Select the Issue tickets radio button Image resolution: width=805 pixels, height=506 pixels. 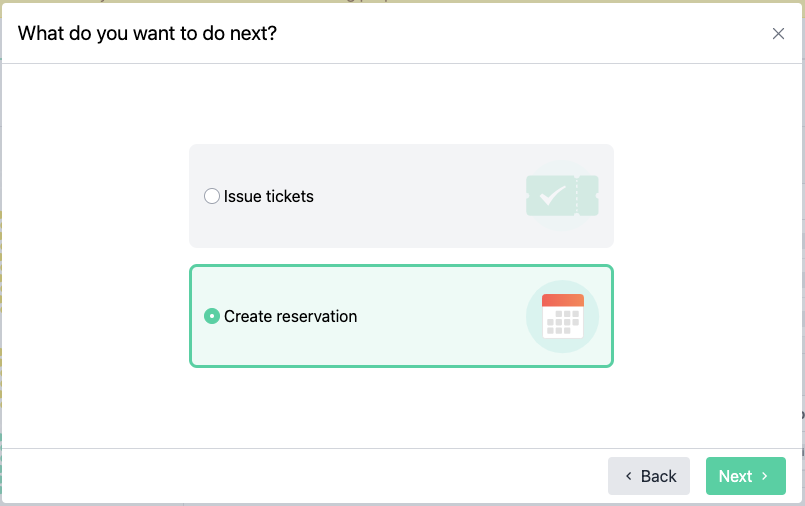click(x=212, y=196)
